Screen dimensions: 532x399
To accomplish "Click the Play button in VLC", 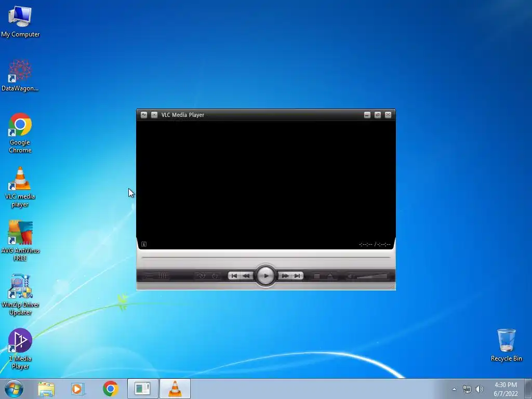I will 265,275.
